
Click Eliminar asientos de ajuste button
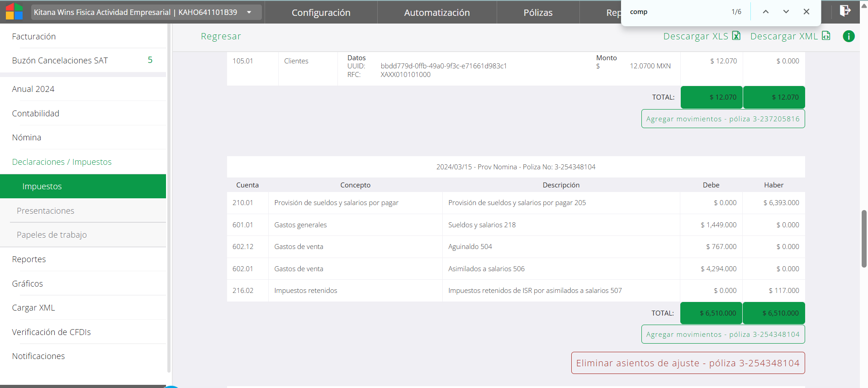tap(688, 363)
